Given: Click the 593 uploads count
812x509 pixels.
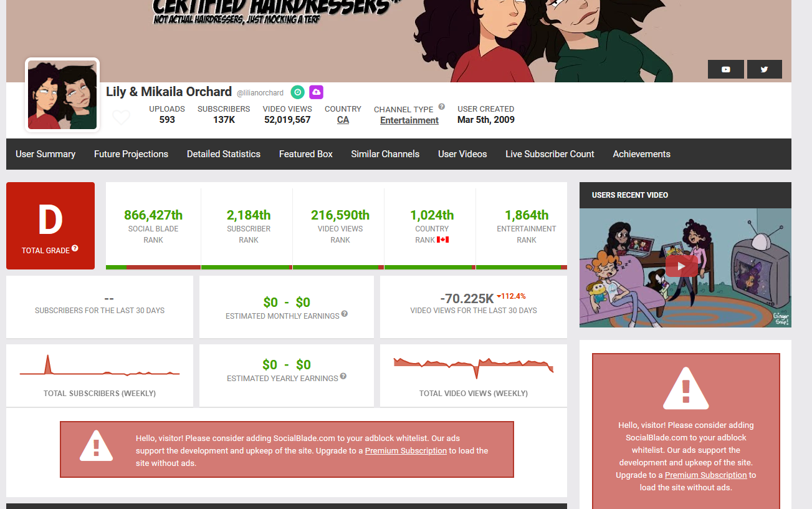Looking at the screenshot, I should [167, 120].
